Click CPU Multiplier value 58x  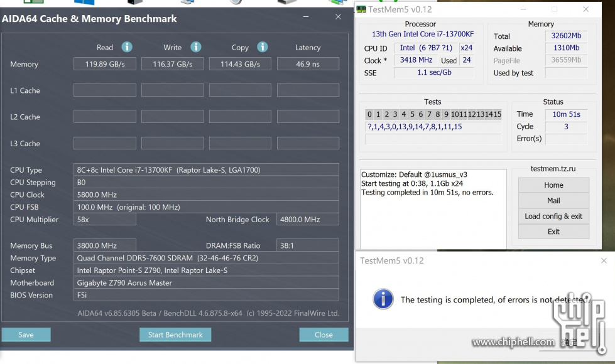[105, 220]
